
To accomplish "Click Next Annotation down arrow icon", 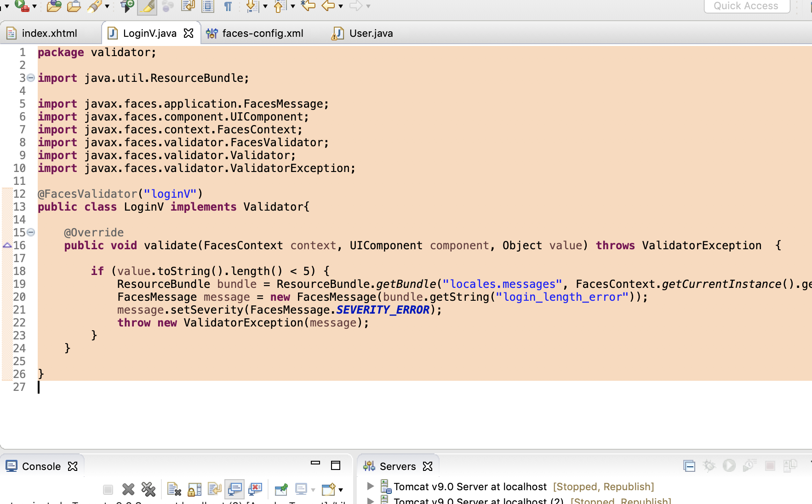I will 252,6.
